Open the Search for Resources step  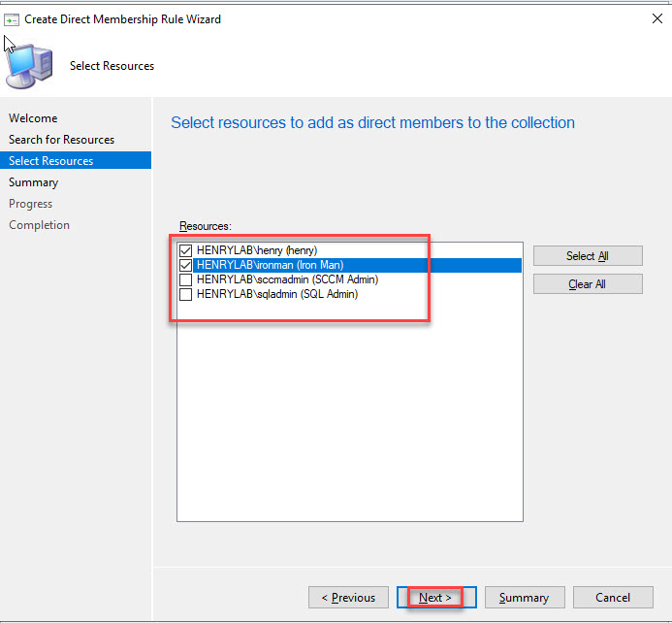[61, 140]
